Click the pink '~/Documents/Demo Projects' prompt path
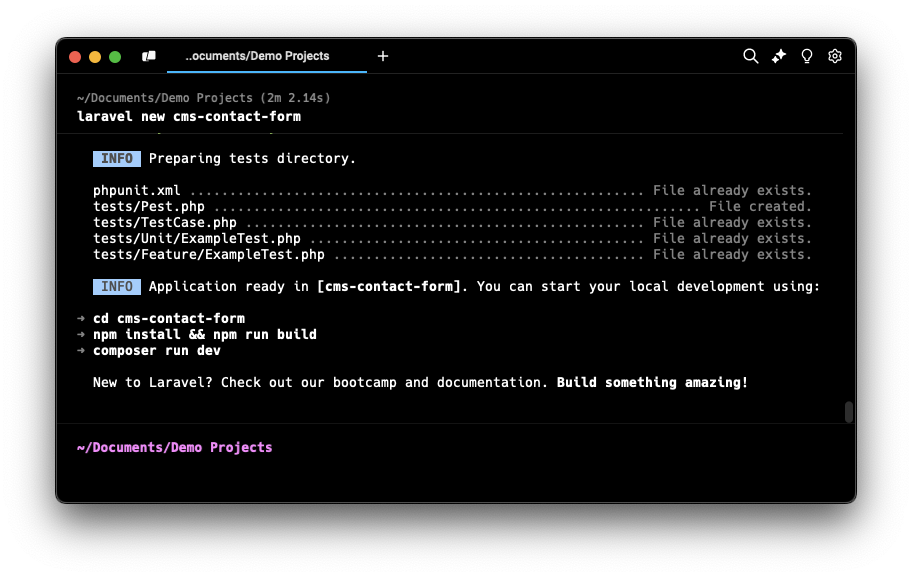 [x=174, y=447]
